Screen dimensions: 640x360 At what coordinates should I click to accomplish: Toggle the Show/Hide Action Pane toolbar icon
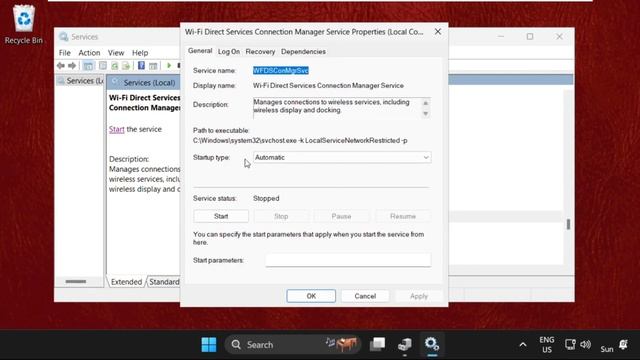coord(153,66)
